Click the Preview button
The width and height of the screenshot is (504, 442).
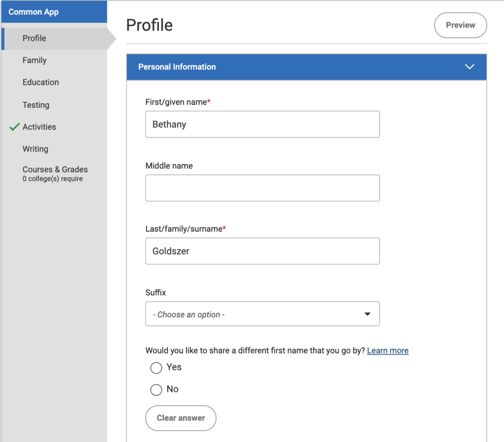[x=460, y=25]
